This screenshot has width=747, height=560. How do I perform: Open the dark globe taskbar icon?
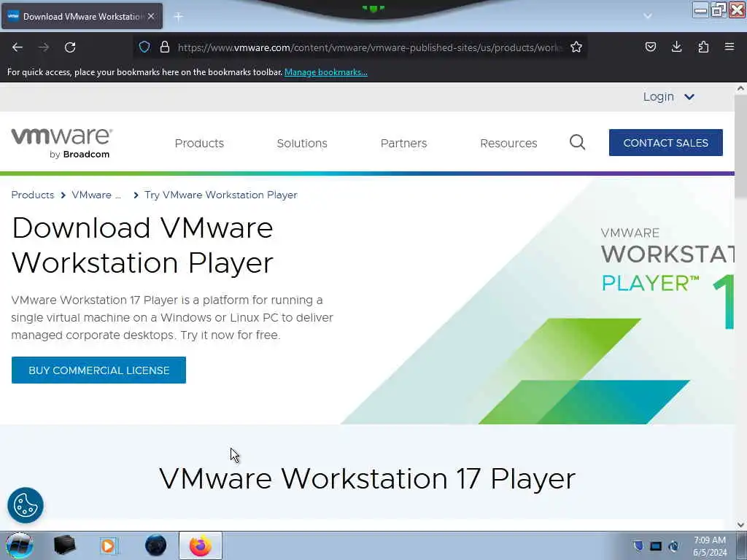(156, 545)
